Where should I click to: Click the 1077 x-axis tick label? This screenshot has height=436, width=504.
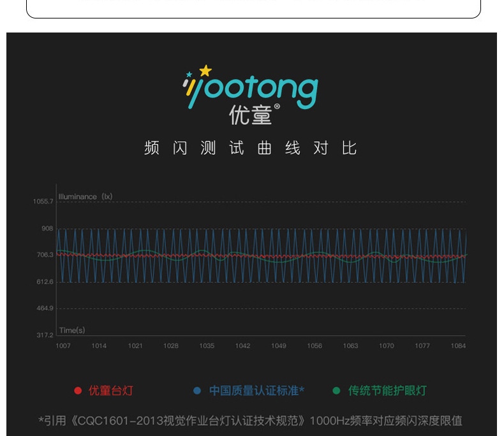(x=422, y=345)
